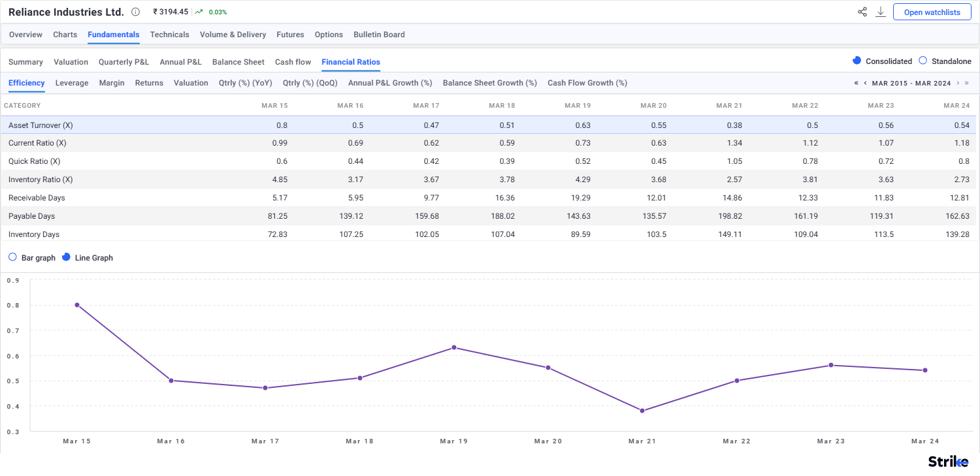This screenshot has width=980, height=476.
Task: Switch to the Charts tab
Action: point(65,35)
